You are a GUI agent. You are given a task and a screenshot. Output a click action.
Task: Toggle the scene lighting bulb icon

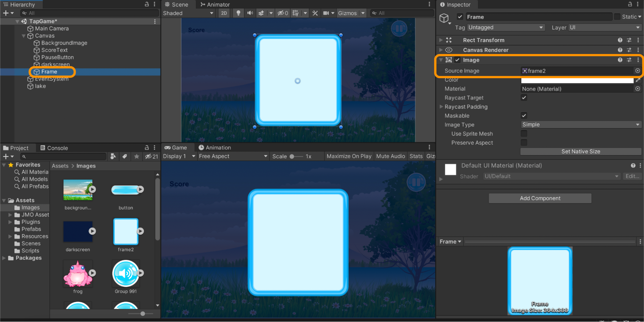pyautogui.click(x=238, y=13)
